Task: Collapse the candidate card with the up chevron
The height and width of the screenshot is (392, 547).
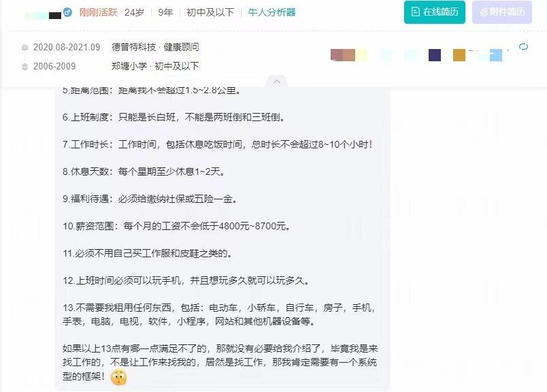Action: click(277, 82)
